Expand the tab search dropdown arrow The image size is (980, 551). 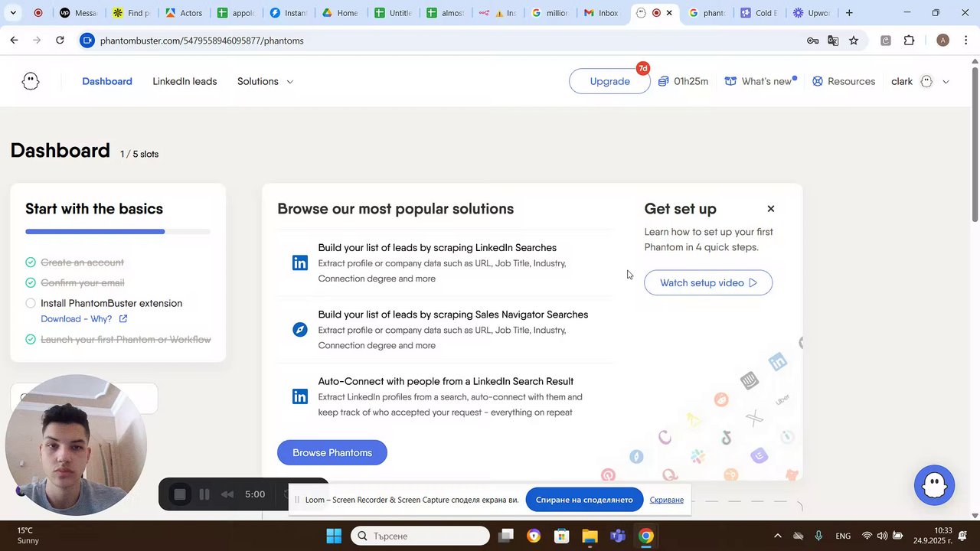(x=13, y=13)
